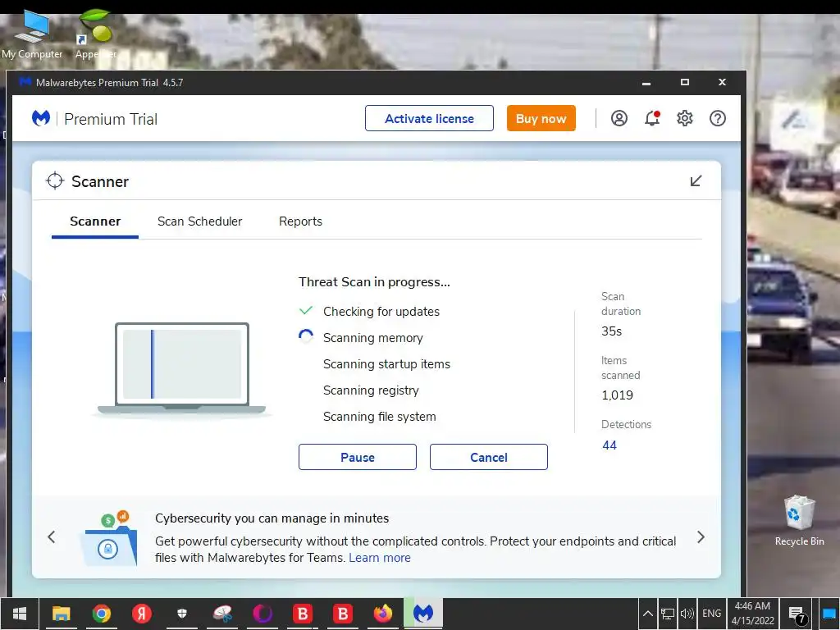This screenshot has width=840, height=630.
Task: Open the help question mark icon
Action: pos(717,118)
